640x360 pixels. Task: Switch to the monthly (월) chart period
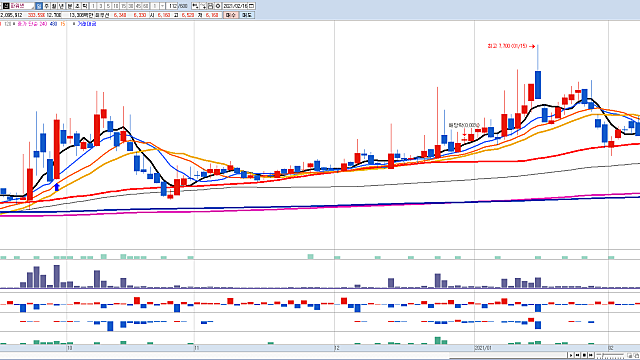[54, 6]
